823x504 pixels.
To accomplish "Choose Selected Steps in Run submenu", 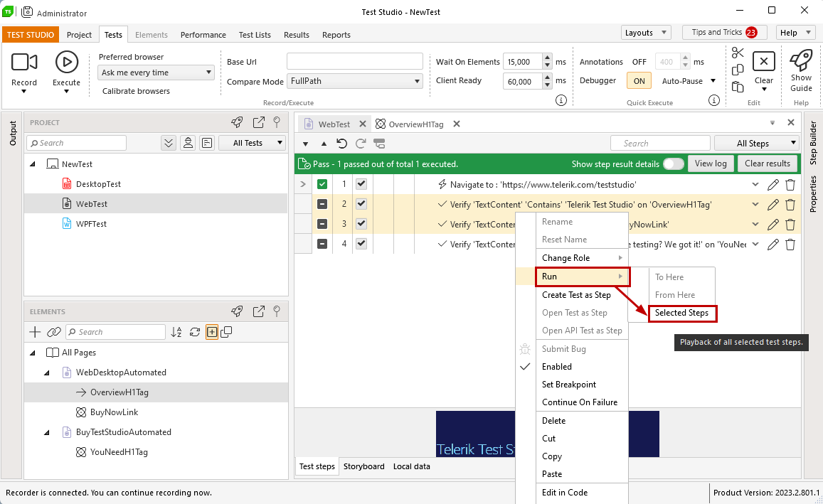I will pos(682,313).
